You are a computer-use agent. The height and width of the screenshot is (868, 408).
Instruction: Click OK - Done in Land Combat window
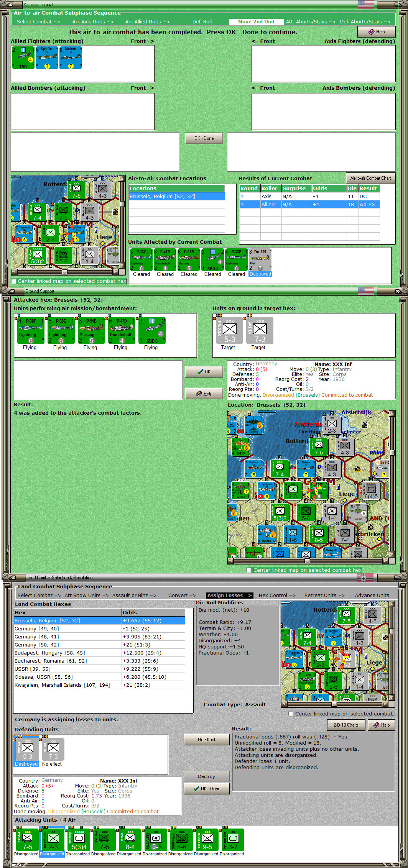tap(207, 789)
